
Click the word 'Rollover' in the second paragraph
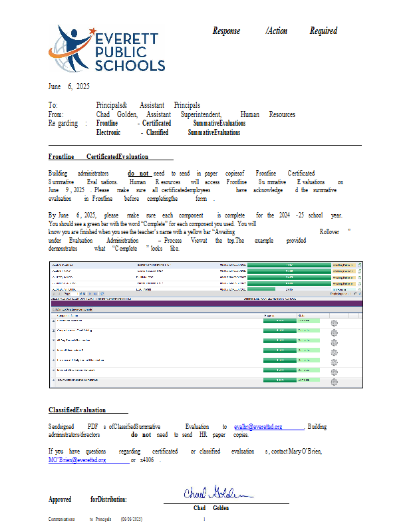pyautogui.click(x=329, y=231)
